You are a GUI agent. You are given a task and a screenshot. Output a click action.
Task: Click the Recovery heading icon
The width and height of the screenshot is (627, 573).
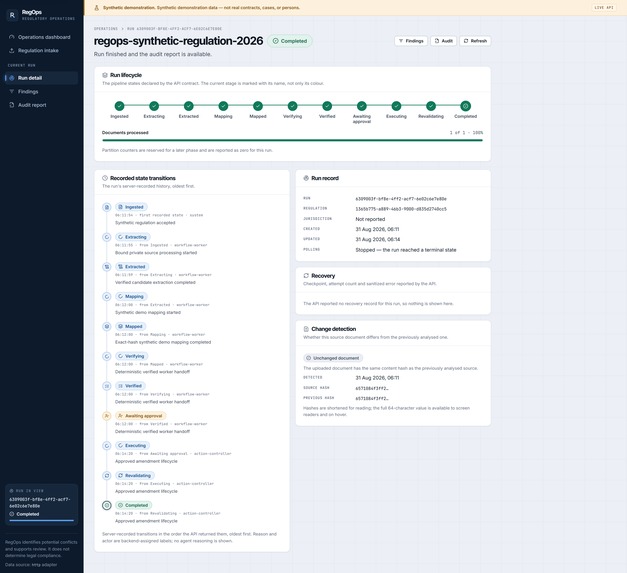(x=306, y=276)
